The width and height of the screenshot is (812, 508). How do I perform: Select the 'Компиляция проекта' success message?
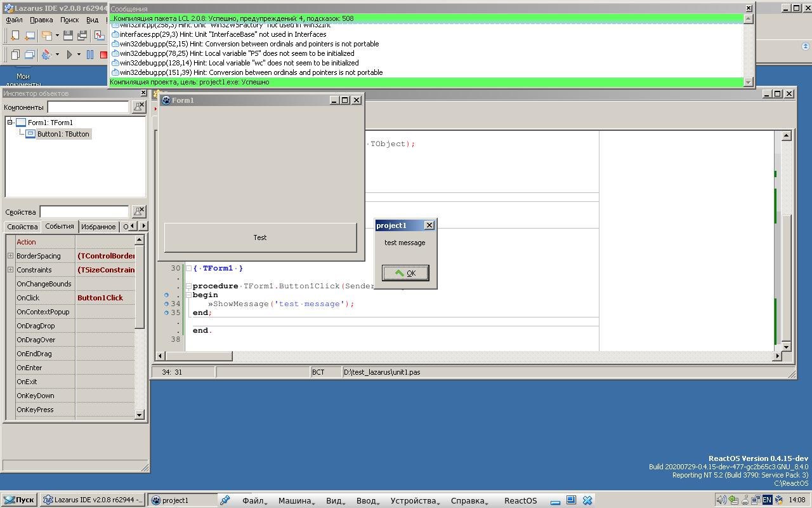click(x=426, y=82)
